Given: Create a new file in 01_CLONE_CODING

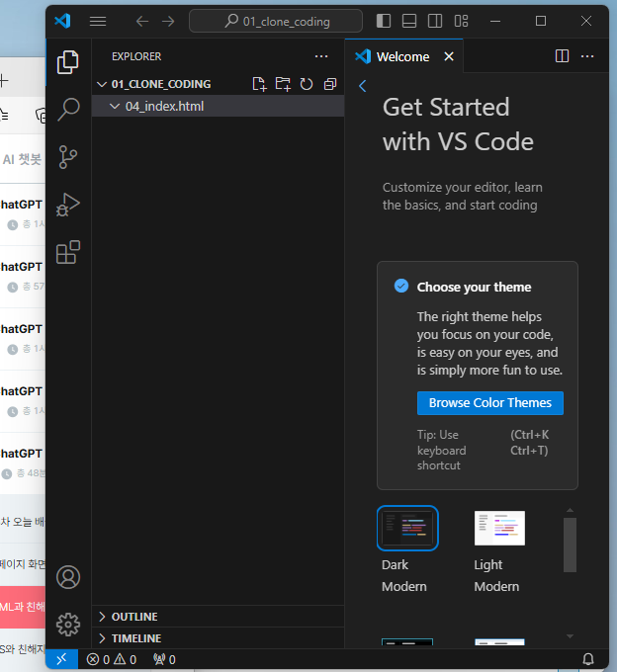Looking at the screenshot, I should click(x=259, y=84).
